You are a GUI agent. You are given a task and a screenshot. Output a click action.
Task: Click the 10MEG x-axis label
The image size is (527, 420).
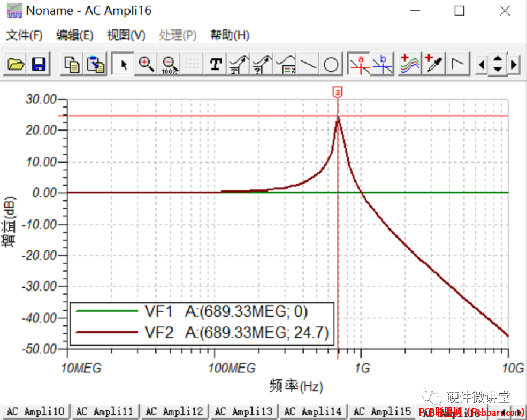click(x=81, y=368)
